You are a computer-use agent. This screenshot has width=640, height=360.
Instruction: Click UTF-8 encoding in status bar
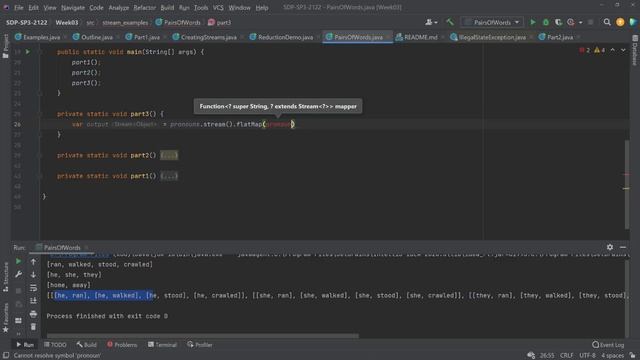pos(587,356)
